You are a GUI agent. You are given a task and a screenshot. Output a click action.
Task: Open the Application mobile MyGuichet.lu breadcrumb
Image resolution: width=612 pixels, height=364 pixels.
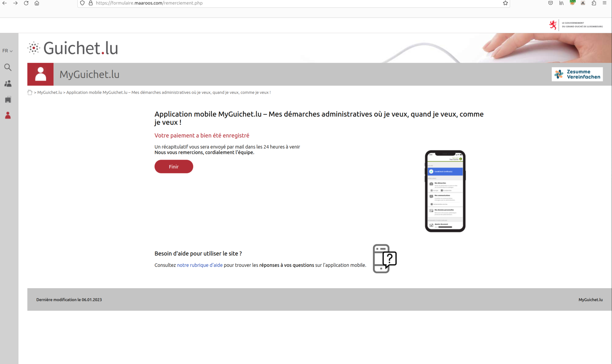168,92
